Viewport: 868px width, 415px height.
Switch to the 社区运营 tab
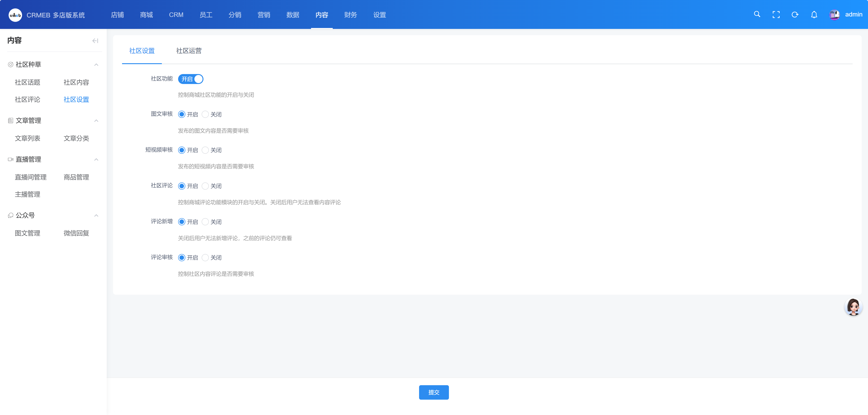click(189, 51)
